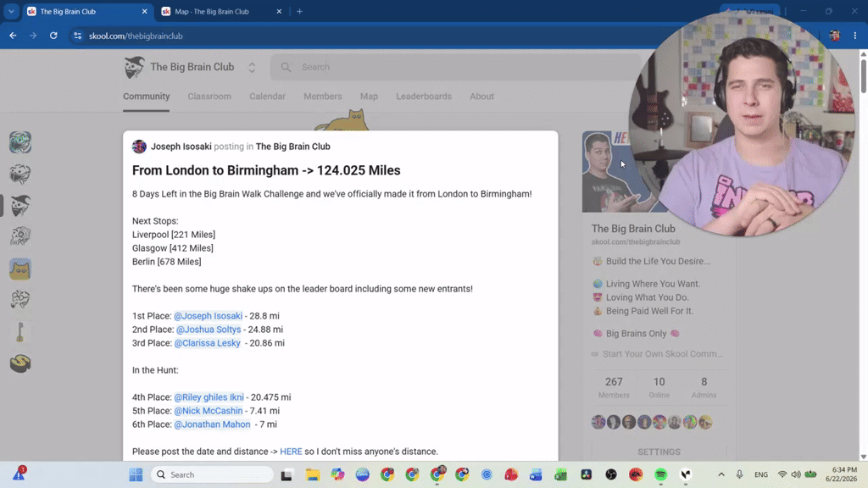The width and height of the screenshot is (868, 488).
Task: Expand community switcher arrows beside club name
Action: pos(252,68)
